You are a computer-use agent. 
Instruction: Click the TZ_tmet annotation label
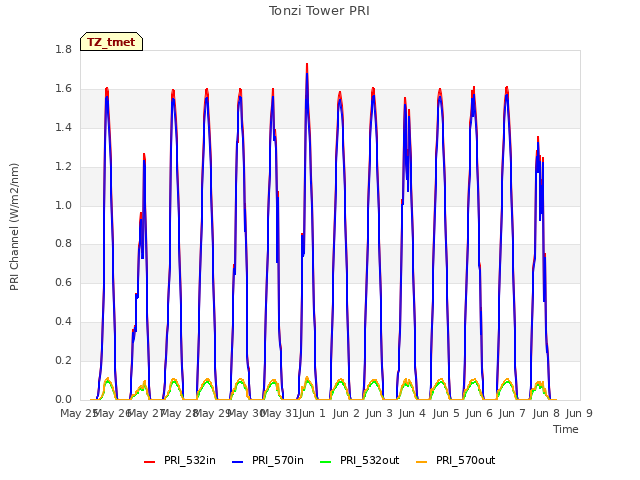click(111, 42)
